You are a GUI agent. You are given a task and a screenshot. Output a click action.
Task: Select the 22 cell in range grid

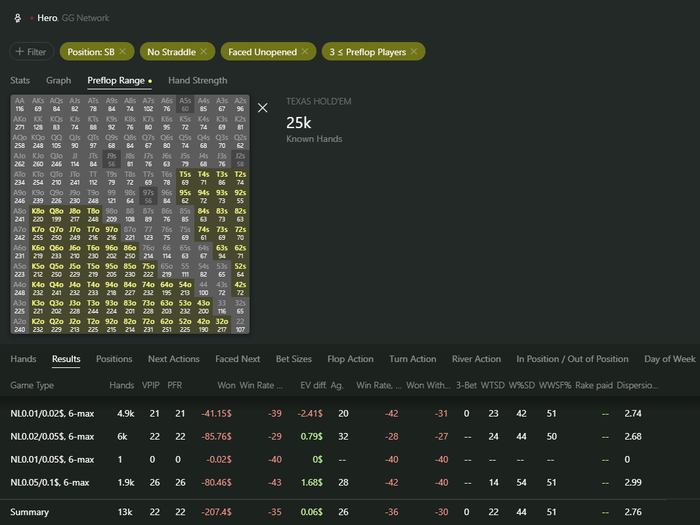(x=240, y=325)
